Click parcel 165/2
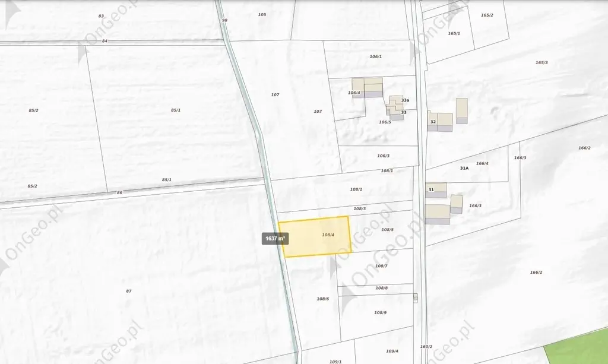Image resolution: width=608 pixels, height=364 pixels. click(487, 15)
